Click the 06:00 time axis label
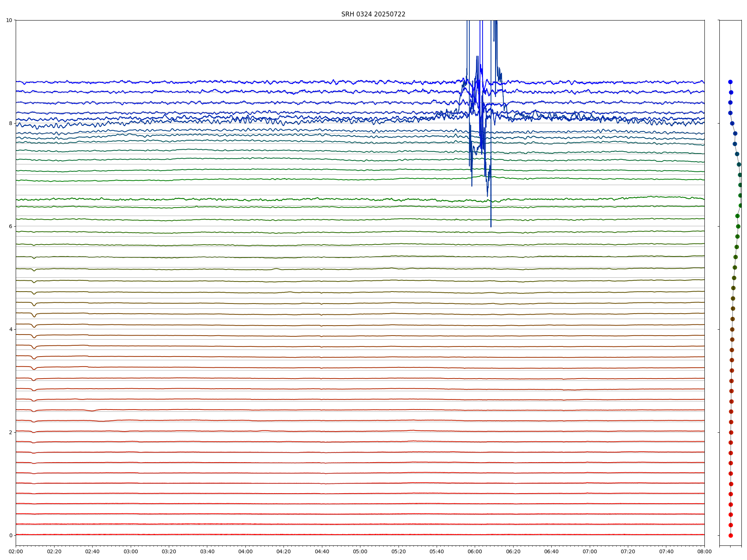 475,551
